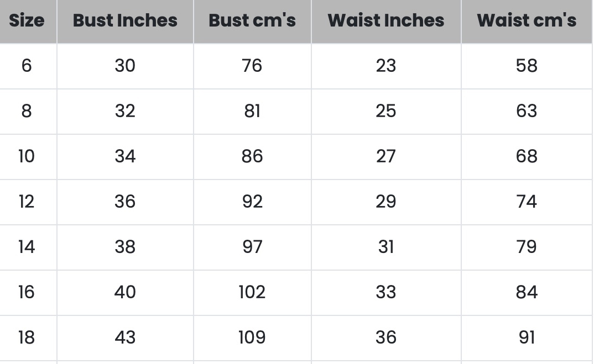Click waist cm value 74
The image size is (594, 364).
point(527,202)
